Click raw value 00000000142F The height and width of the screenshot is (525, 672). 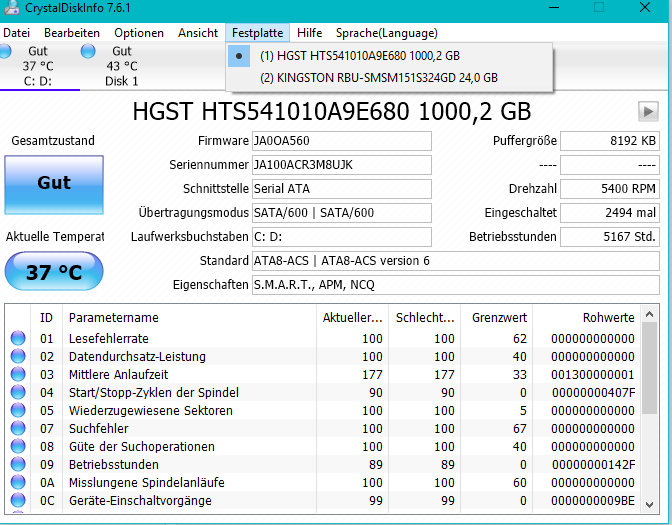point(594,465)
